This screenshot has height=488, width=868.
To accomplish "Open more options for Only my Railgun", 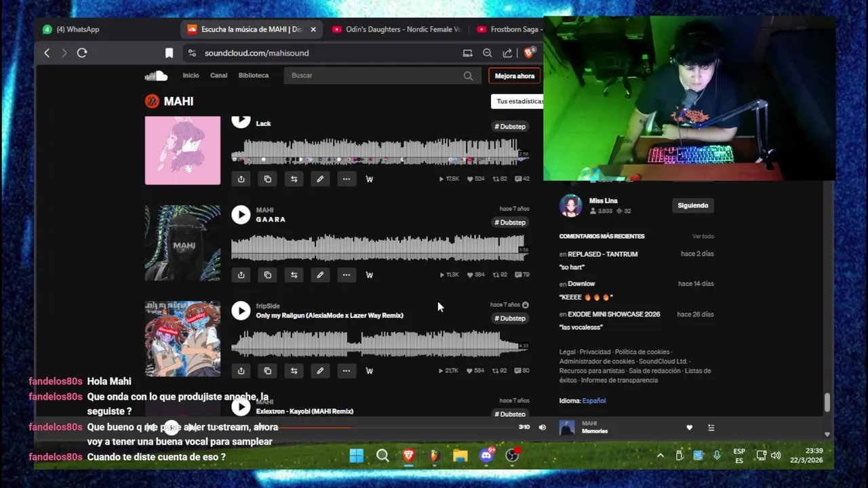I will point(347,371).
